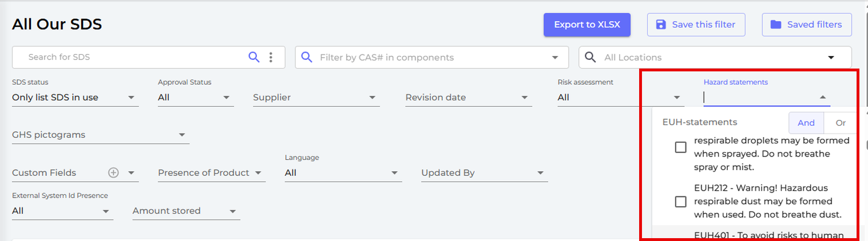Open the SDS status dropdown
Viewport: 868px width, 241px height.
pyautogui.click(x=75, y=98)
